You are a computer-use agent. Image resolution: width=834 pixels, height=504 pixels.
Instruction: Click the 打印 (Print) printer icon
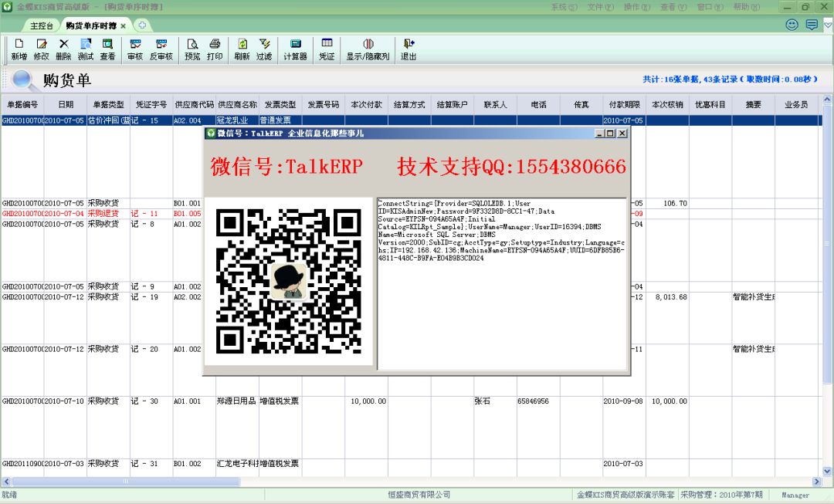[215, 50]
